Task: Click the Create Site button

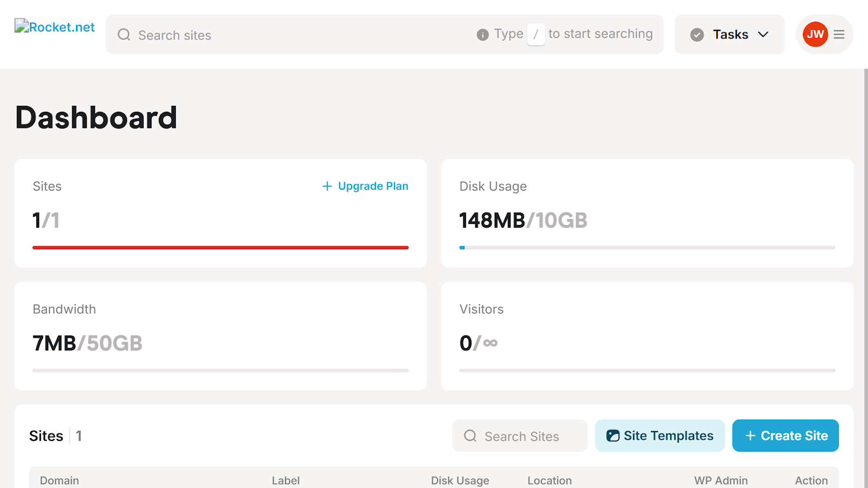Action: (786, 435)
